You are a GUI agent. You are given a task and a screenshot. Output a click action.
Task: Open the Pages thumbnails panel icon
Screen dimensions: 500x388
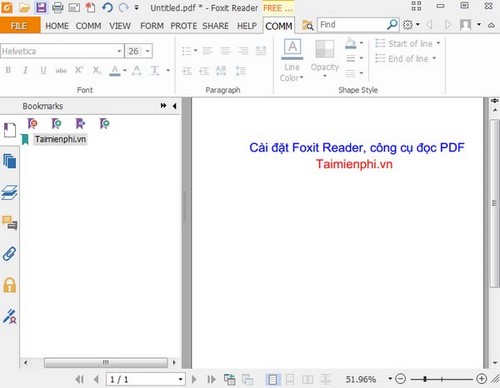[9, 161]
